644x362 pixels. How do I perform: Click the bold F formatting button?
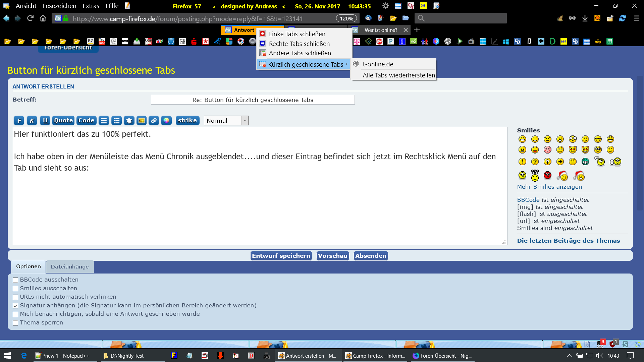[19, 121]
